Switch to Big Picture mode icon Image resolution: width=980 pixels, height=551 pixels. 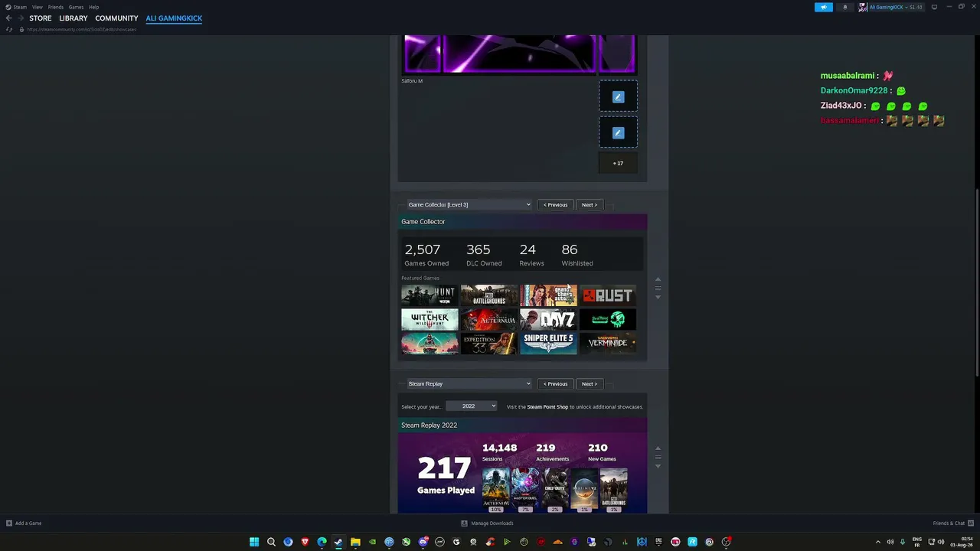click(934, 7)
